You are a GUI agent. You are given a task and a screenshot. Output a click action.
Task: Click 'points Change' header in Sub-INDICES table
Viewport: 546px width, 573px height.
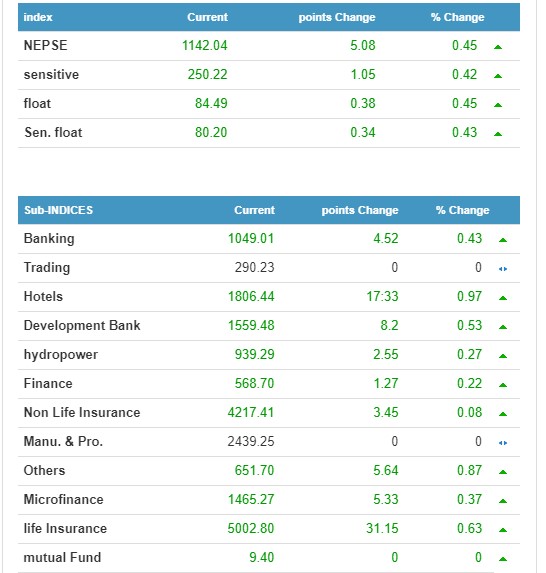click(x=360, y=210)
